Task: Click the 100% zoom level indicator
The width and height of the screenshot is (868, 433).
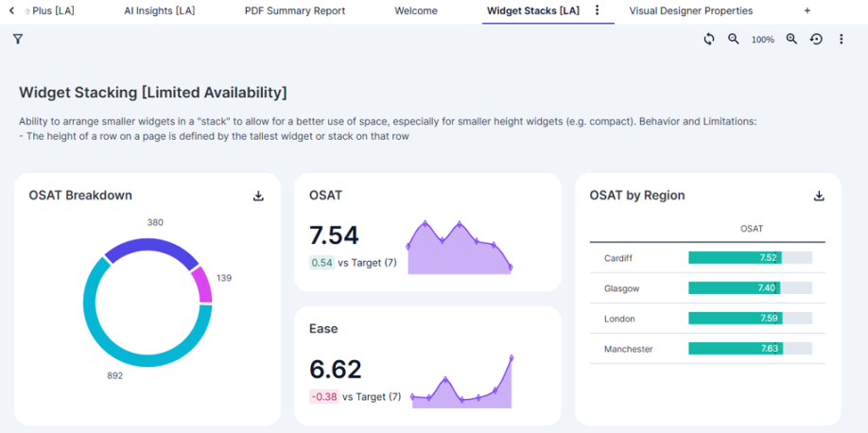Action: click(763, 40)
